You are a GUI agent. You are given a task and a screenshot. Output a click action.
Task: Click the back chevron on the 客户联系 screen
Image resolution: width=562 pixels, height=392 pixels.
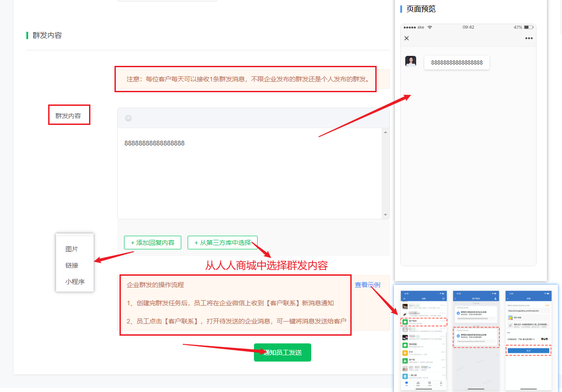point(455,298)
